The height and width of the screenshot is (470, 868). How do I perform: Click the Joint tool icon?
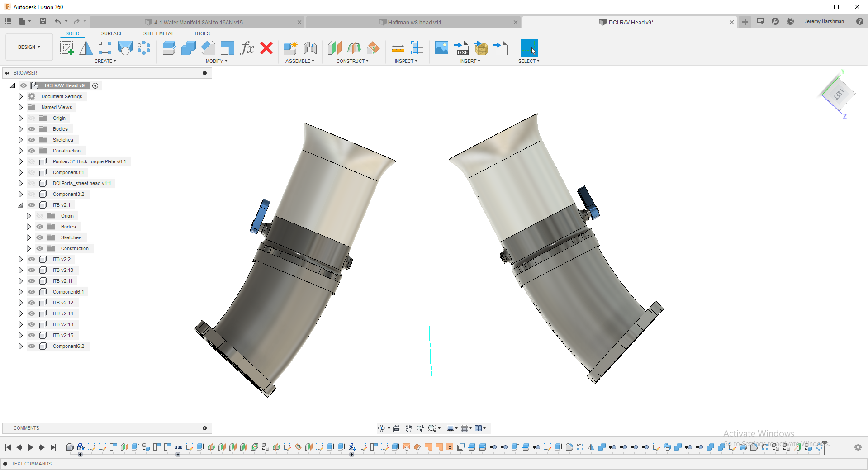pos(310,48)
